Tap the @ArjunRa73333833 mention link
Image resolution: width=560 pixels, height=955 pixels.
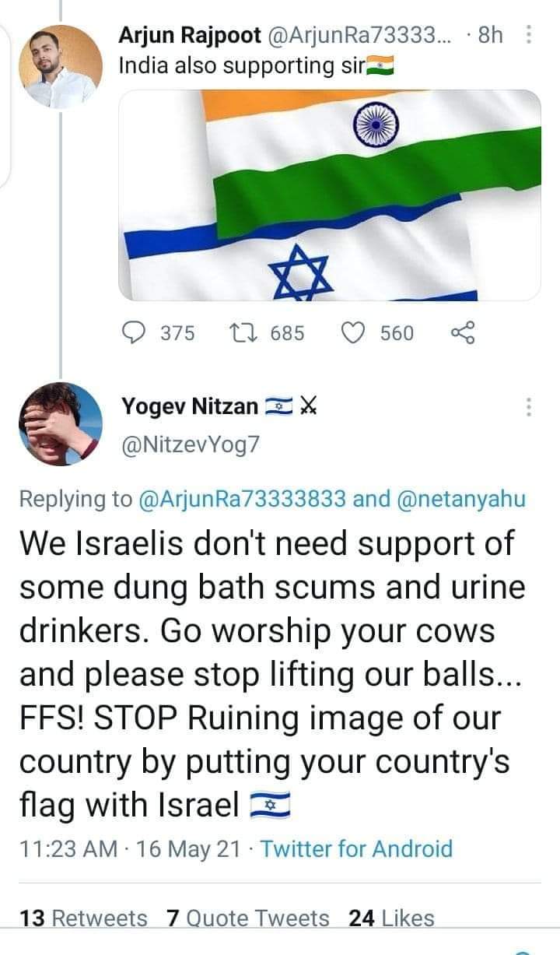pyautogui.click(x=241, y=499)
